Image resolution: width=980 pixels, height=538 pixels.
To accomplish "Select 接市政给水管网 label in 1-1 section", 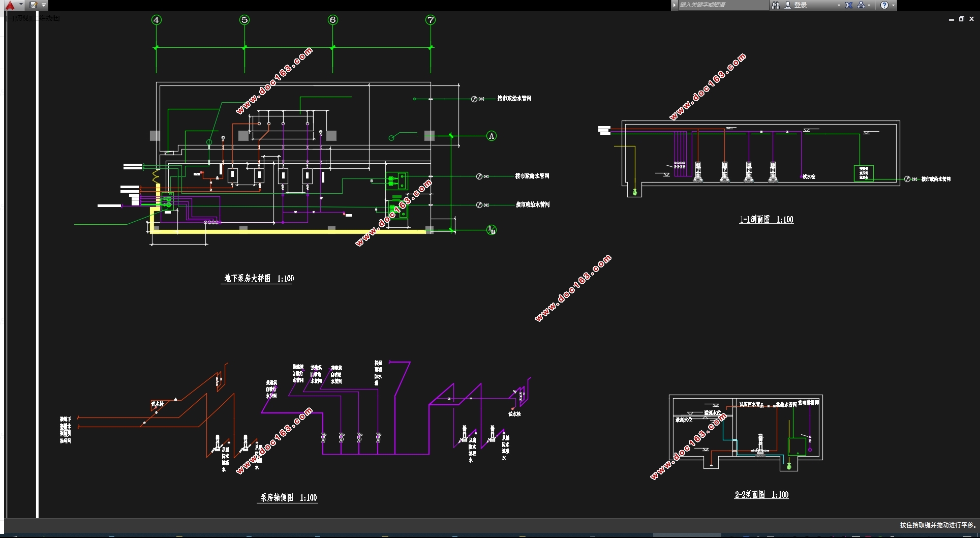I will [x=936, y=179].
